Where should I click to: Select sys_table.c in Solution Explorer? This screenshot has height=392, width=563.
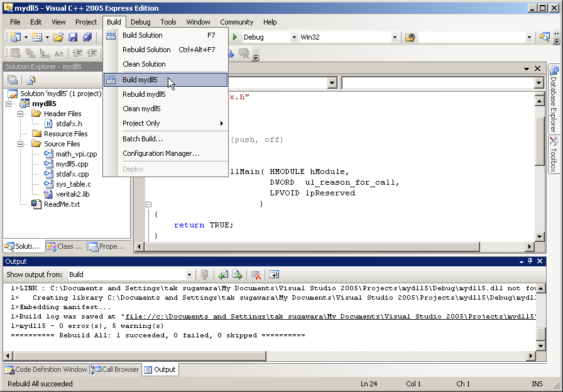[74, 184]
